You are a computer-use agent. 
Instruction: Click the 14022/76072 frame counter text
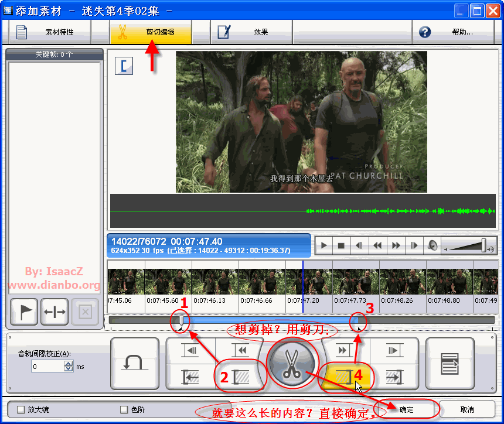tap(138, 241)
